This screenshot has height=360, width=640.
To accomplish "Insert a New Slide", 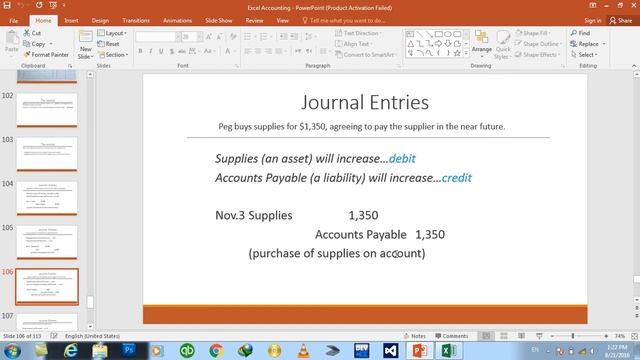I will point(86,45).
